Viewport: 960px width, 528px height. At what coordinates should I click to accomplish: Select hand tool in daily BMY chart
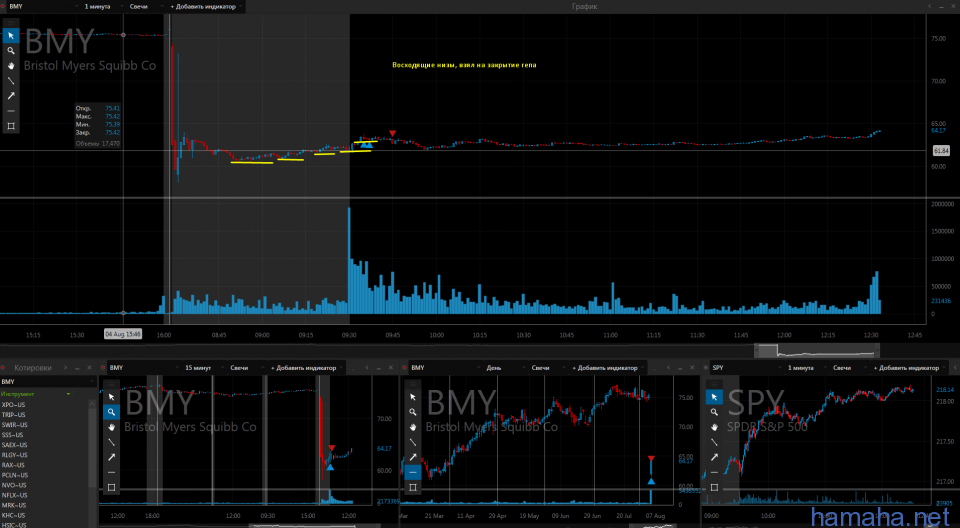click(x=413, y=427)
